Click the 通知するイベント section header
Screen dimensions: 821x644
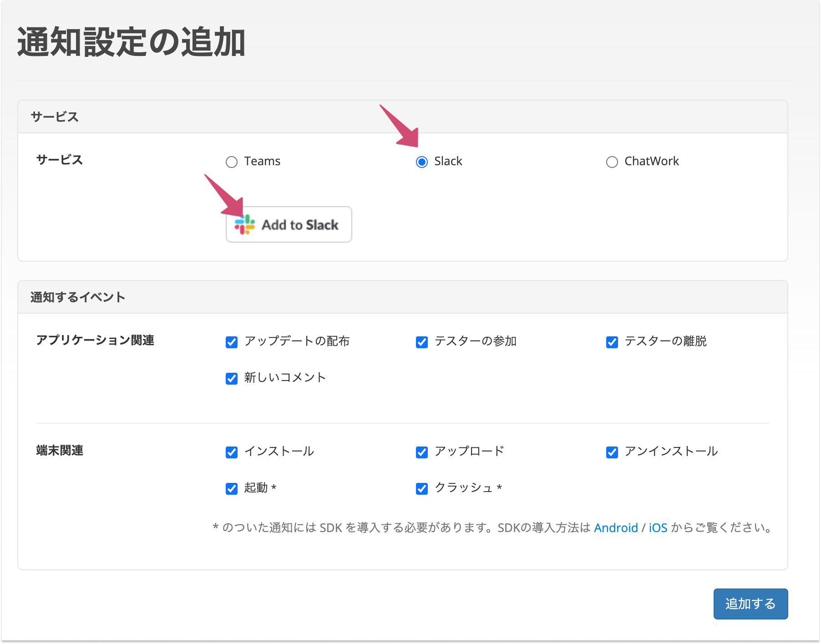click(77, 296)
